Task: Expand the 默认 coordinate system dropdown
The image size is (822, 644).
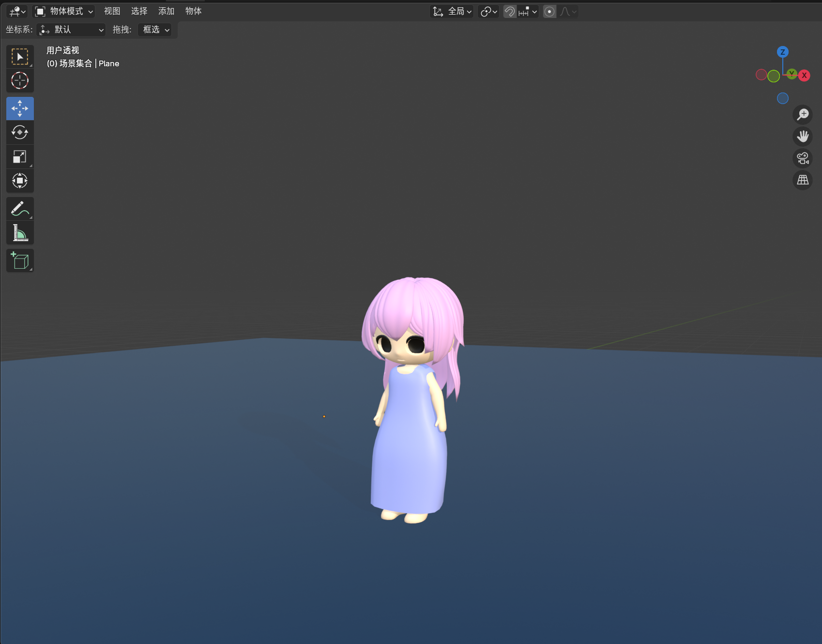Action: coord(72,30)
